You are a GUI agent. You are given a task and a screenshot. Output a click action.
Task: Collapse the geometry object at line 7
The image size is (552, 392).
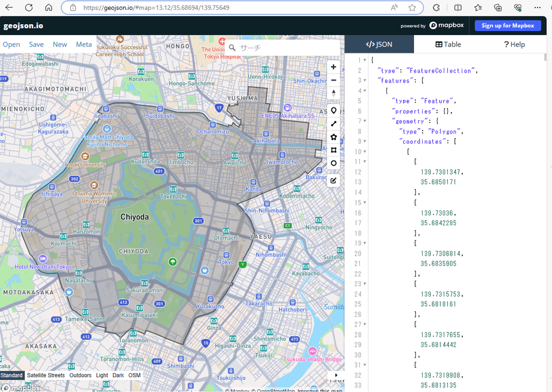point(366,121)
